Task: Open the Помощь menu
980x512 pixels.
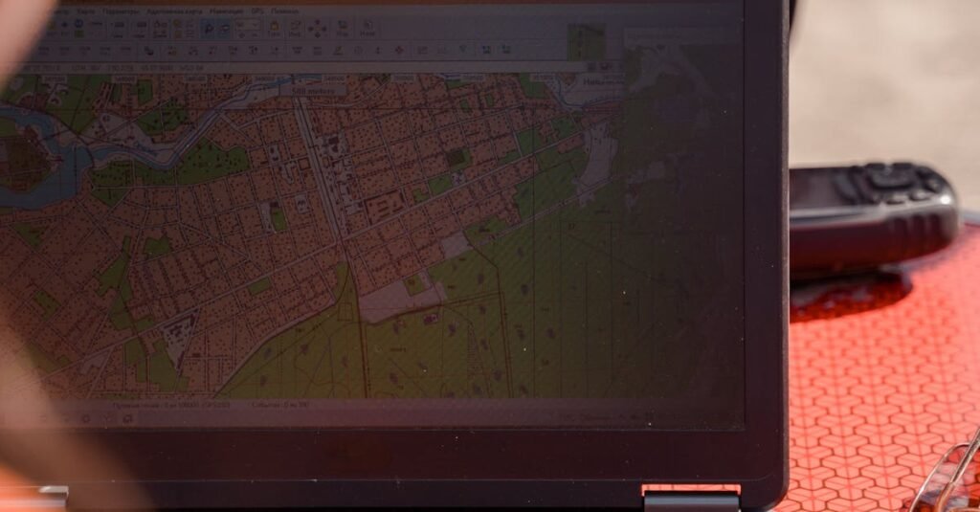Action: (284, 11)
